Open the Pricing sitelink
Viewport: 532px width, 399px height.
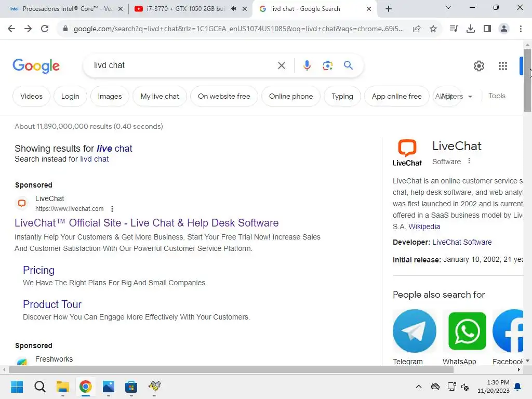tap(38, 270)
